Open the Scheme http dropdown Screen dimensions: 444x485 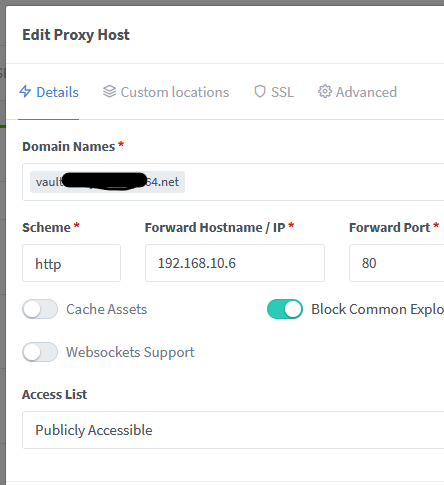pyautogui.click(x=71, y=263)
